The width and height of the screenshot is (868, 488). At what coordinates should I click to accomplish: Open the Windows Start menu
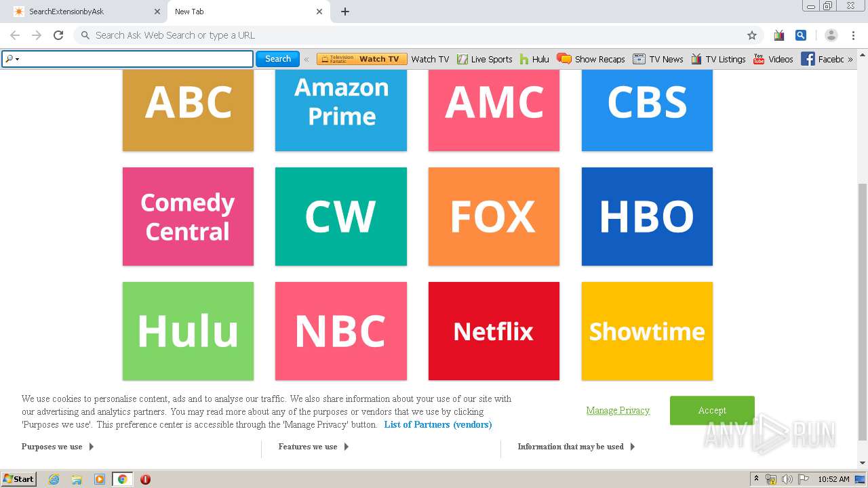(19, 479)
